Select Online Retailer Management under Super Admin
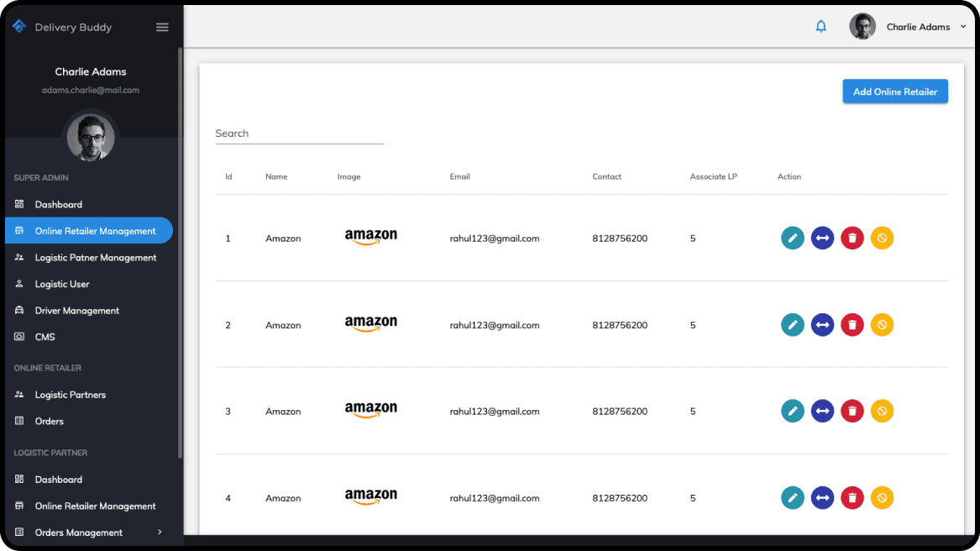The image size is (980, 551). pos(89,231)
